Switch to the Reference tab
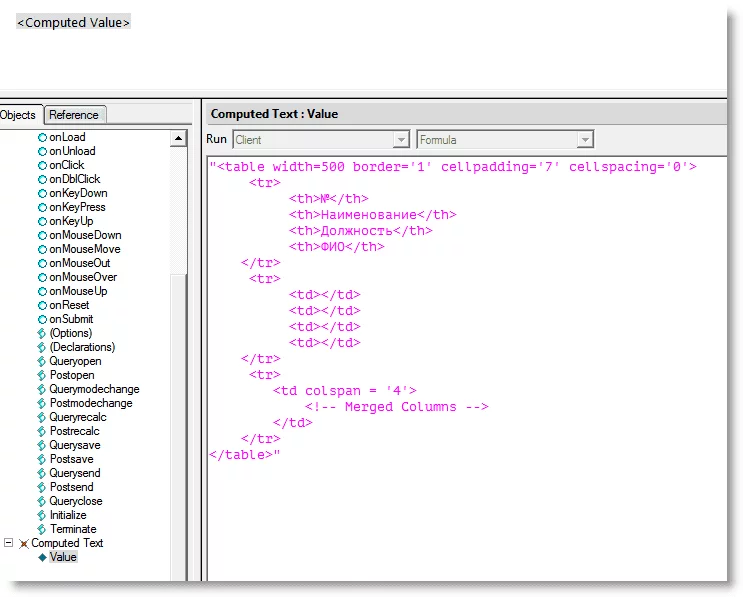743x597 pixels. click(74, 115)
